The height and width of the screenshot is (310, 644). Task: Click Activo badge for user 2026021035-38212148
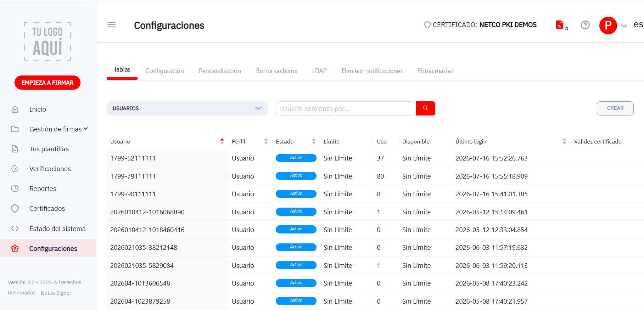point(296,247)
